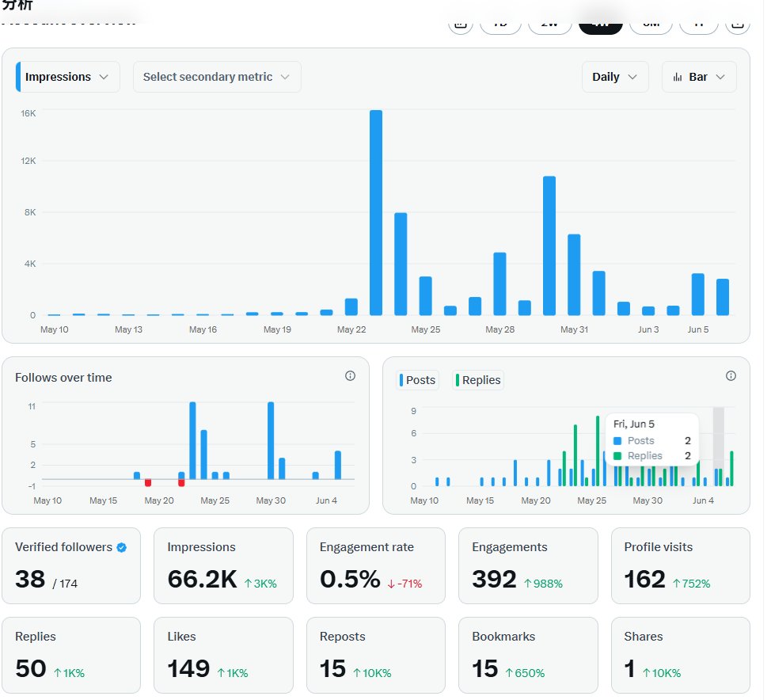Click the red -71% change indicator
Image resolution: width=771 pixels, height=700 pixels.
click(x=404, y=584)
